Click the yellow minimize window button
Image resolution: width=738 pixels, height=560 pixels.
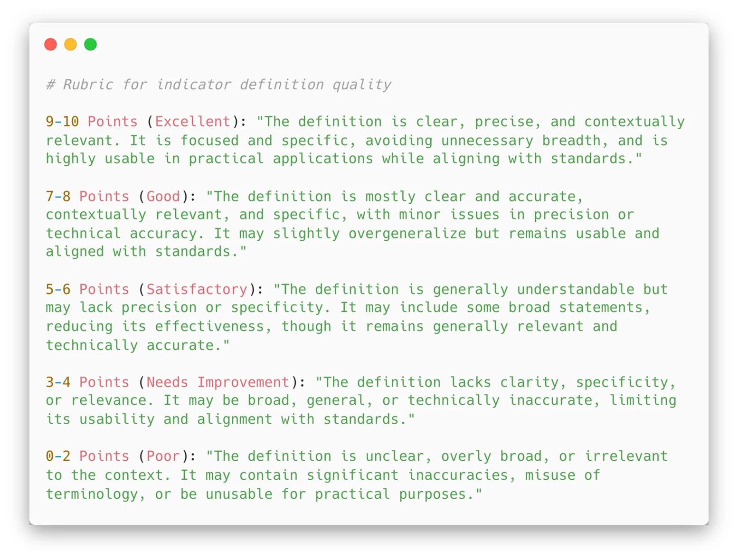[70, 45]
